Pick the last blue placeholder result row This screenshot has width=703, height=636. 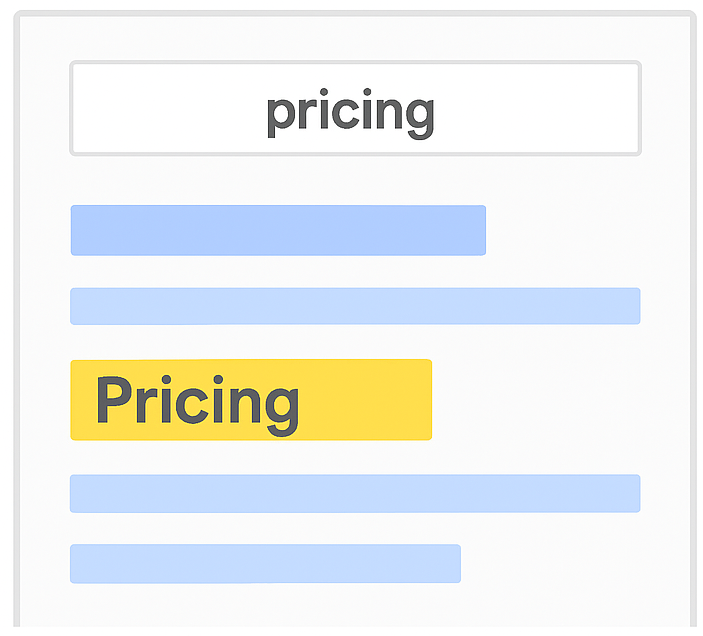(264, 564)
